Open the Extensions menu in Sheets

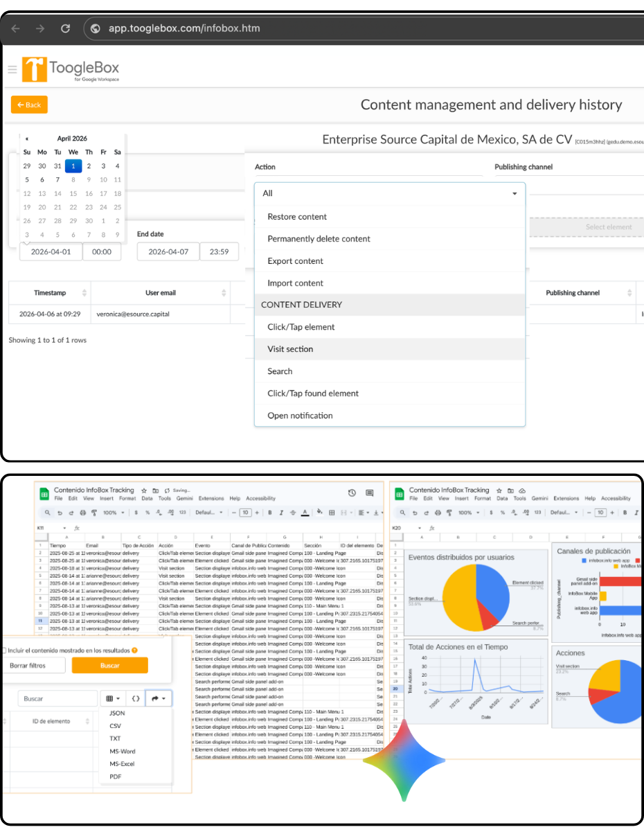pyautogui.click(x=210, y=499)
